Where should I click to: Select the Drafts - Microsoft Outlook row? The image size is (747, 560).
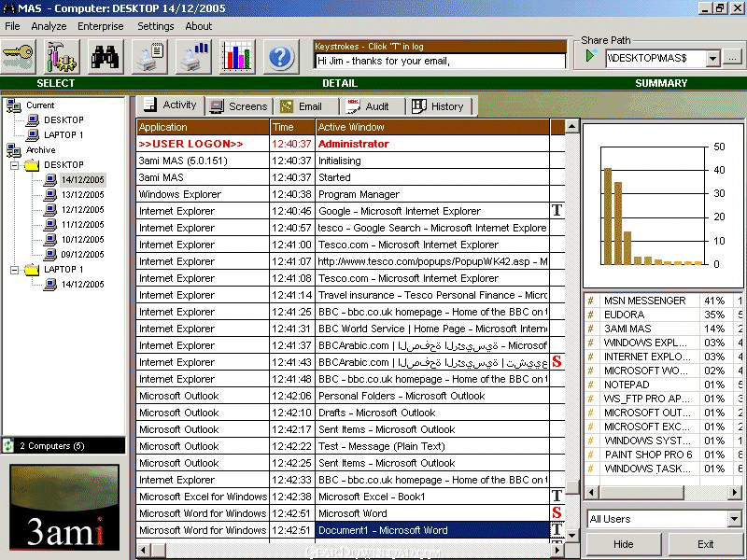[350, 413]
